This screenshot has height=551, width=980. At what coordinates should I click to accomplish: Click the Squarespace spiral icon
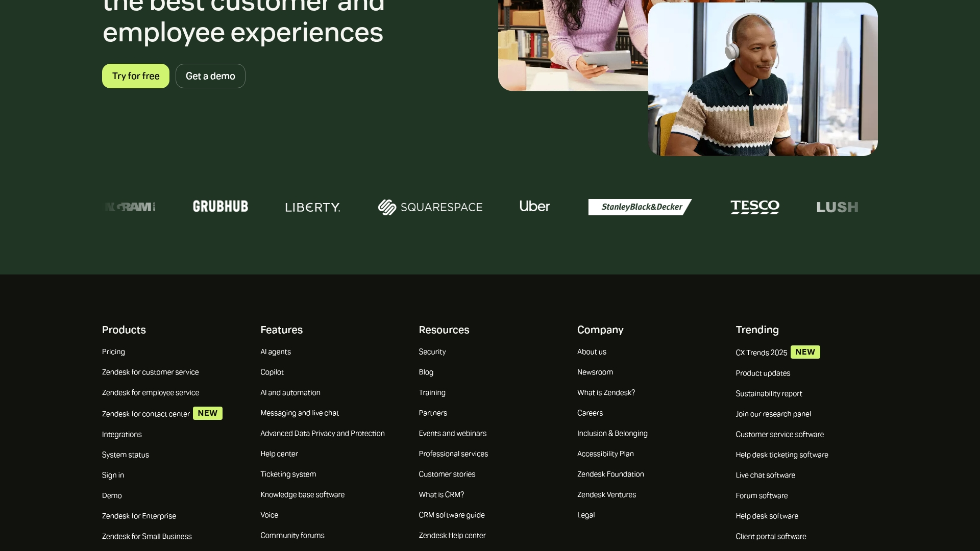(387, 207)
